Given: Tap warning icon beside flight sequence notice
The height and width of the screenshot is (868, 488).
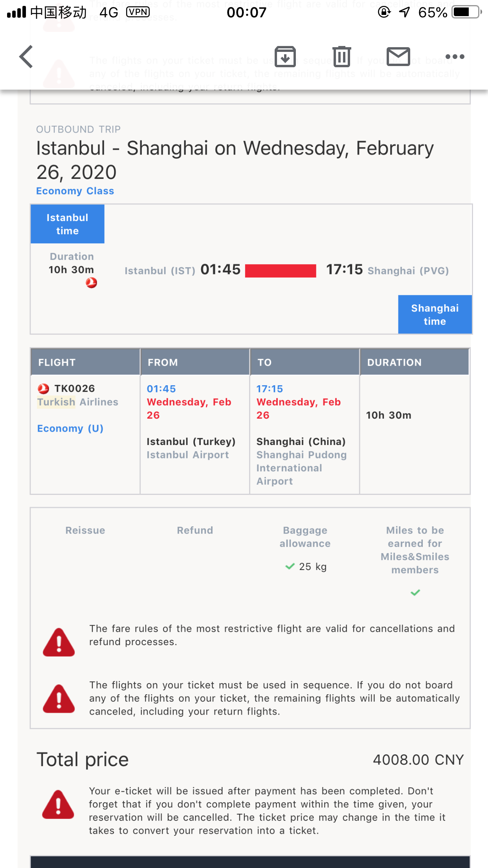Looking at the screenshot, I should (x=59, y=699).
